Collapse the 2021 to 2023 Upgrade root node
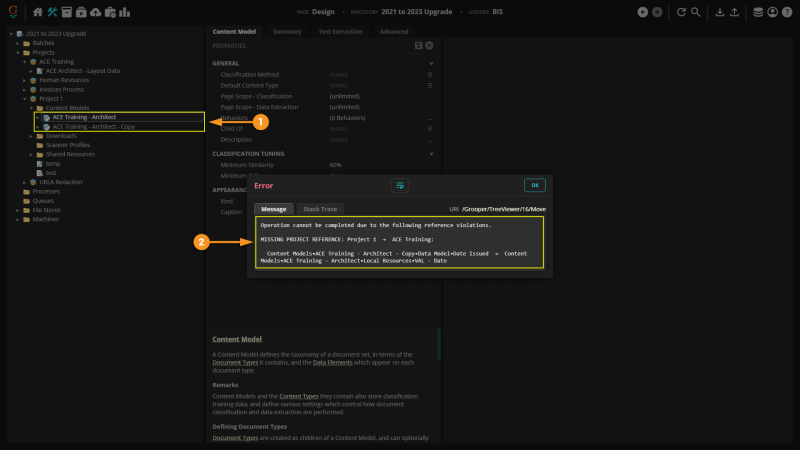 tap(11, 34)
